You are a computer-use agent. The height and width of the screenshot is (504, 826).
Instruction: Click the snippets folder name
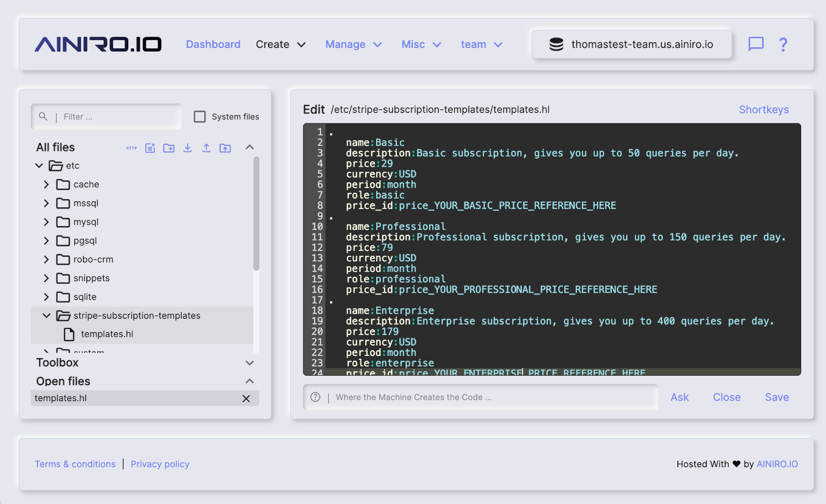pos(91,278)
